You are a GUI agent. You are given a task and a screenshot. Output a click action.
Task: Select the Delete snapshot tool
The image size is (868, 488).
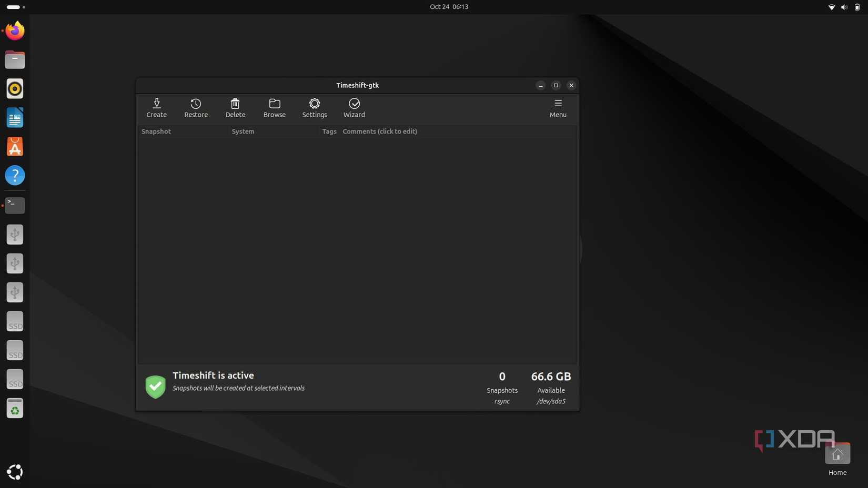point(235,108)
